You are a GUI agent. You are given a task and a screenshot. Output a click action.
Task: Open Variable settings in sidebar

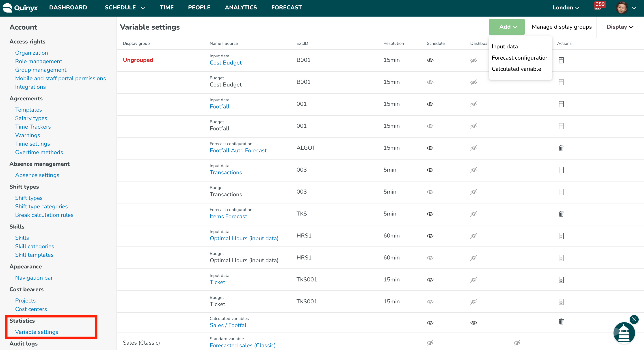tap(37, 332)
